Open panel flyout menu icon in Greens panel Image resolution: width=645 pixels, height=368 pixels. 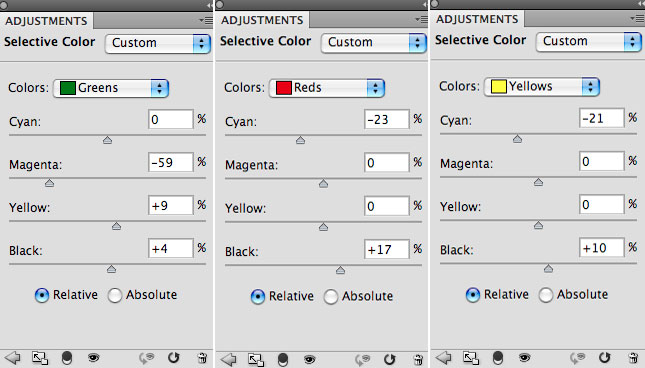206,20
